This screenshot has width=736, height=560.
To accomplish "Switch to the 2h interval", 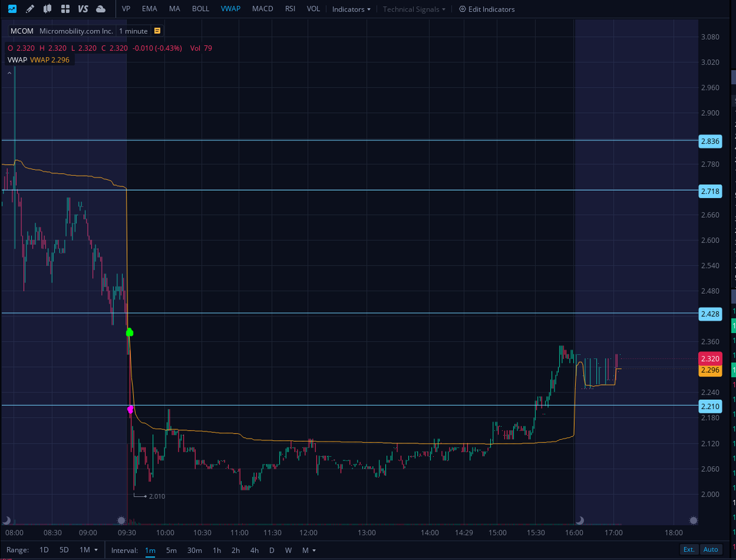I will [236, 550].
